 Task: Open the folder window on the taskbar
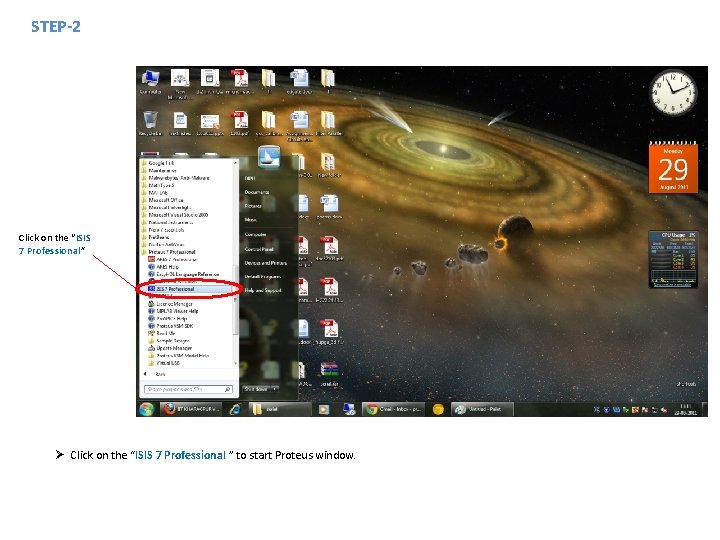[x=280, y=409]
